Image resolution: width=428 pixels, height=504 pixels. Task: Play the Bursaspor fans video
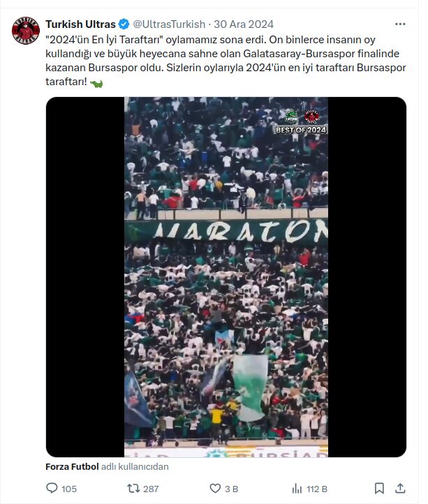tap(226, 276)
